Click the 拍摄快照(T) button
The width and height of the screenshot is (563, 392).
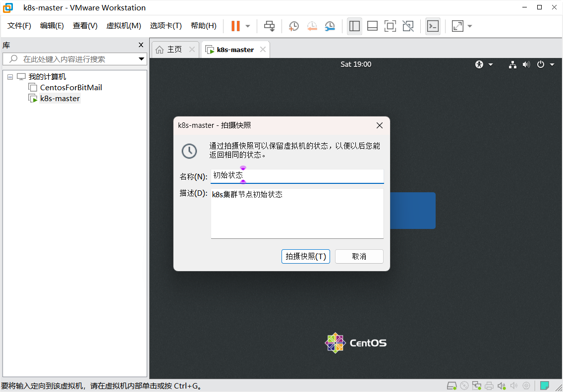[306, 256]
